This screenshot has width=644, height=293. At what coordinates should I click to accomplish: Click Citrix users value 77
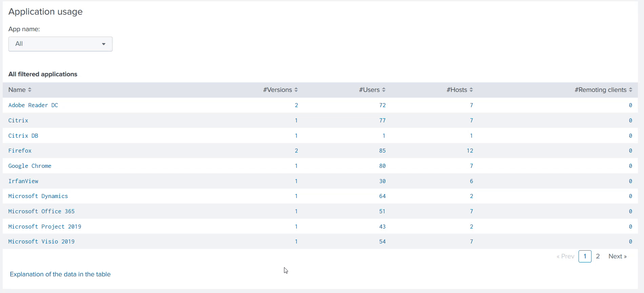(382, 120)
